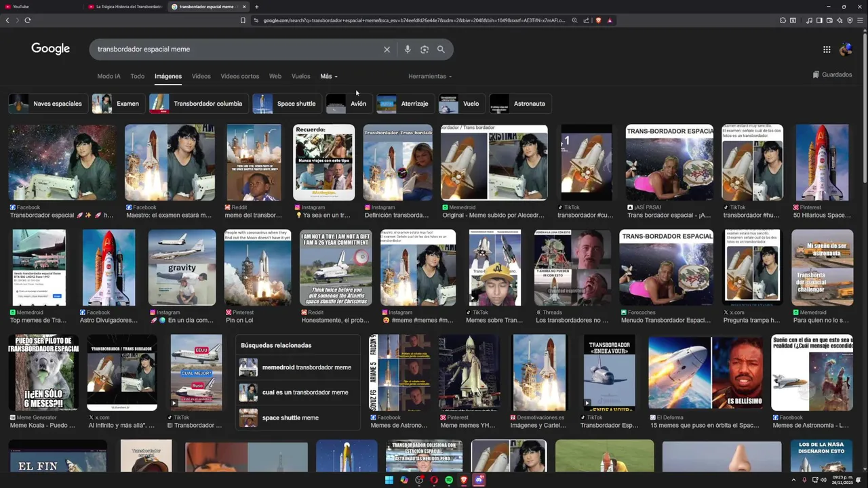Image resolution: width=868 pixels, height=488 pixels.
Task: Open media control music note icon
Action: point(809,20)
